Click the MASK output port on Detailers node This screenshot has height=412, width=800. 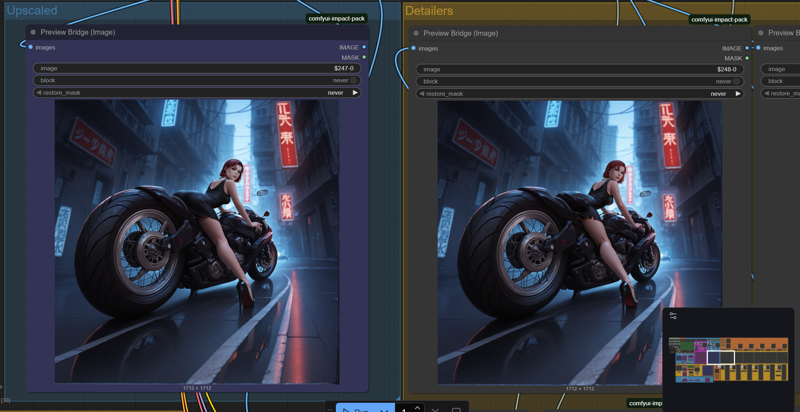pos(747,58)
